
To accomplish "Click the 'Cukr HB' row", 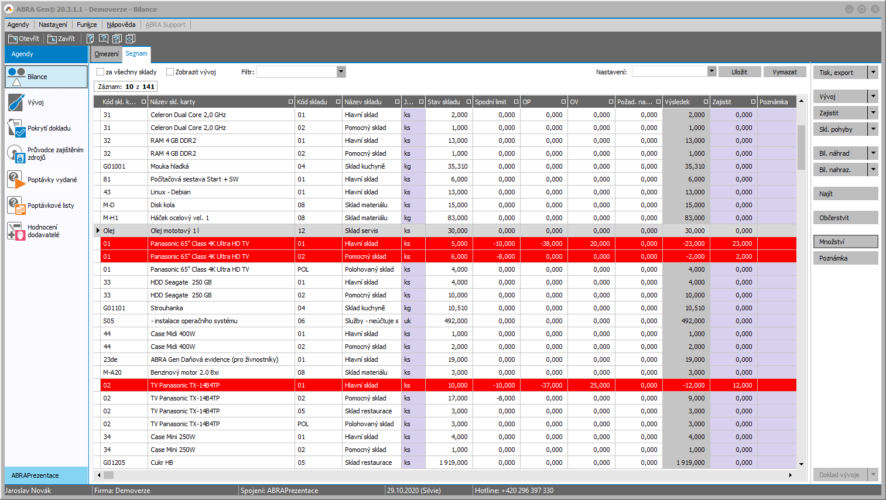I will tap(445, 462).
